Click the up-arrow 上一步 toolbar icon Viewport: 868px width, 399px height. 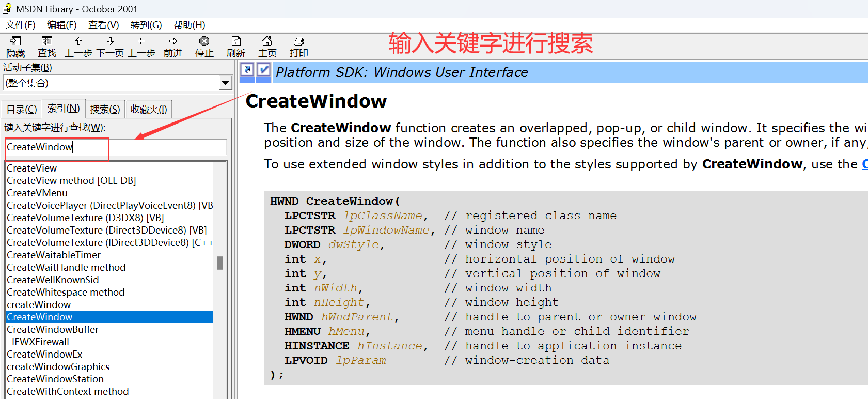pos(78,41)
